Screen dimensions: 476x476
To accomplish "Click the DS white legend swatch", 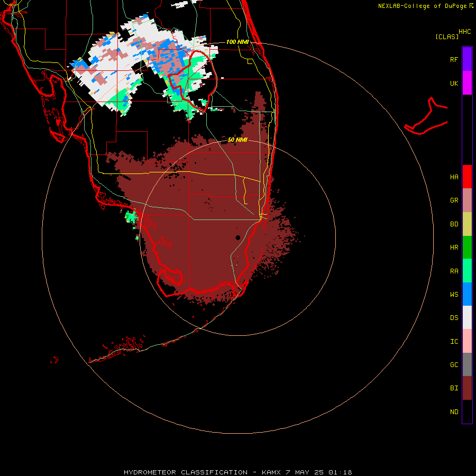I will coord(467,317).
